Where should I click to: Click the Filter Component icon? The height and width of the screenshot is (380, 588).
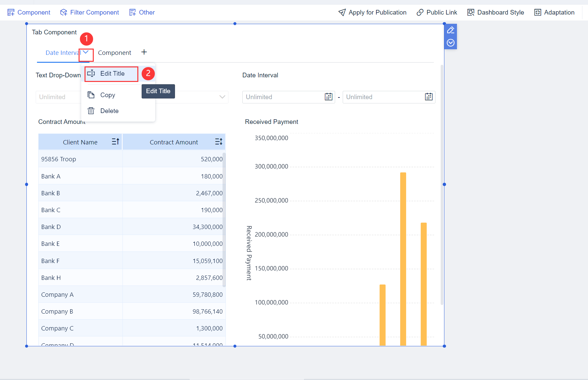63,12
